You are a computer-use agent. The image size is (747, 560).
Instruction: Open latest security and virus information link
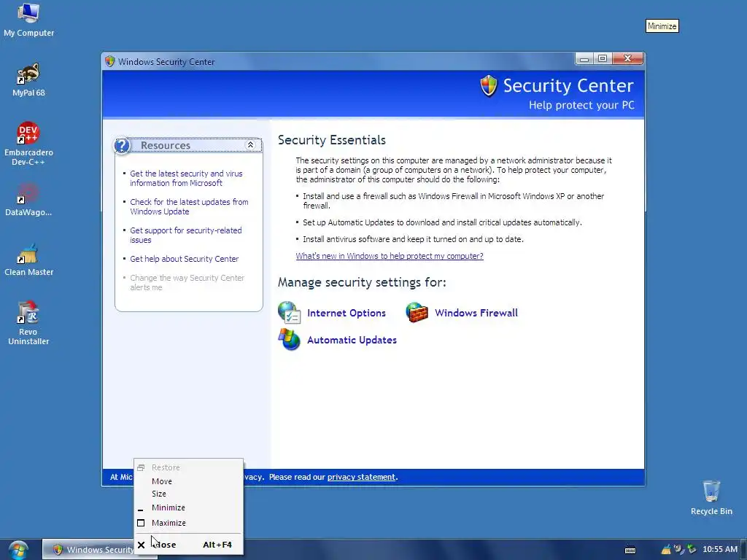coord(186,178)
